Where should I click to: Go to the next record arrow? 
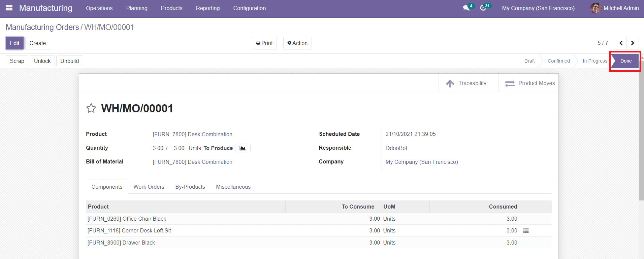(633, 43)
